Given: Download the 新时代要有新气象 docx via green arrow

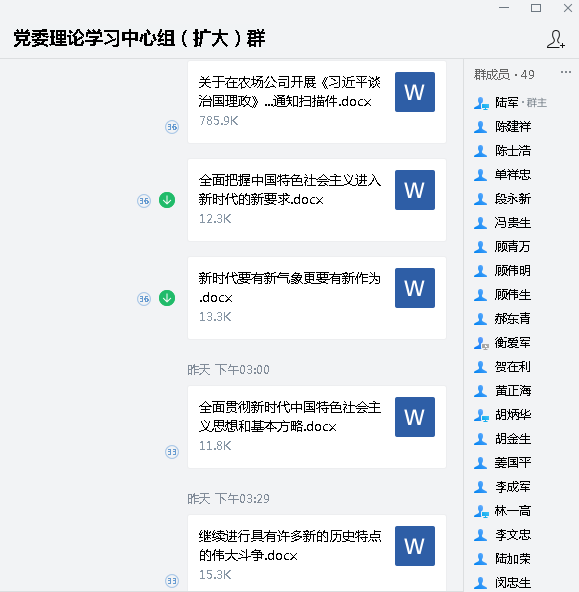Looking at the screenshot, I should click(167, 298).
